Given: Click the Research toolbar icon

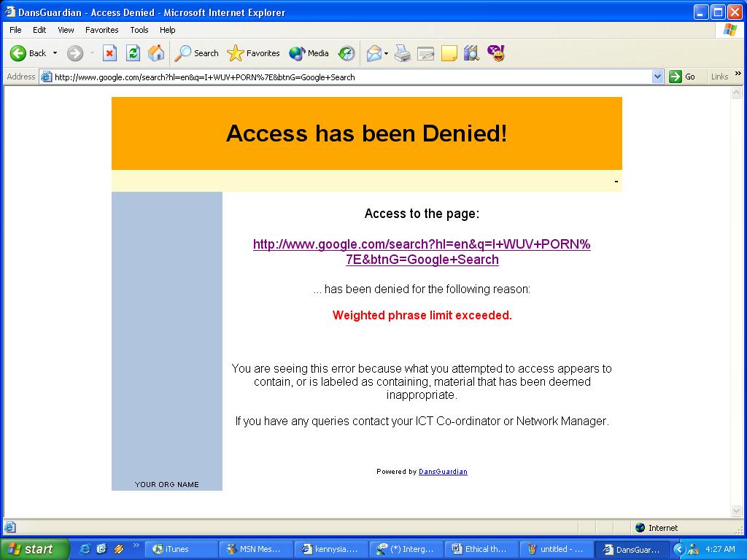Looking at the screenshot, I should pyautogui.click(x=471, y=53).
